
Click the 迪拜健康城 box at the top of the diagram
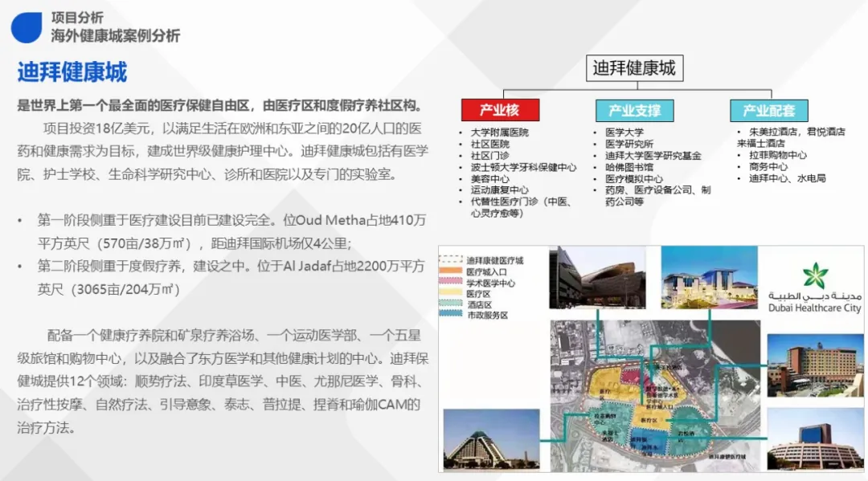point(634,68)
